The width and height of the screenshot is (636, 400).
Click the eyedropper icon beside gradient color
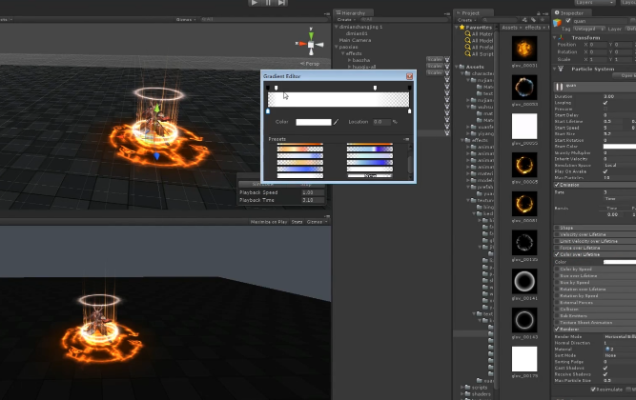pos(337,122)
